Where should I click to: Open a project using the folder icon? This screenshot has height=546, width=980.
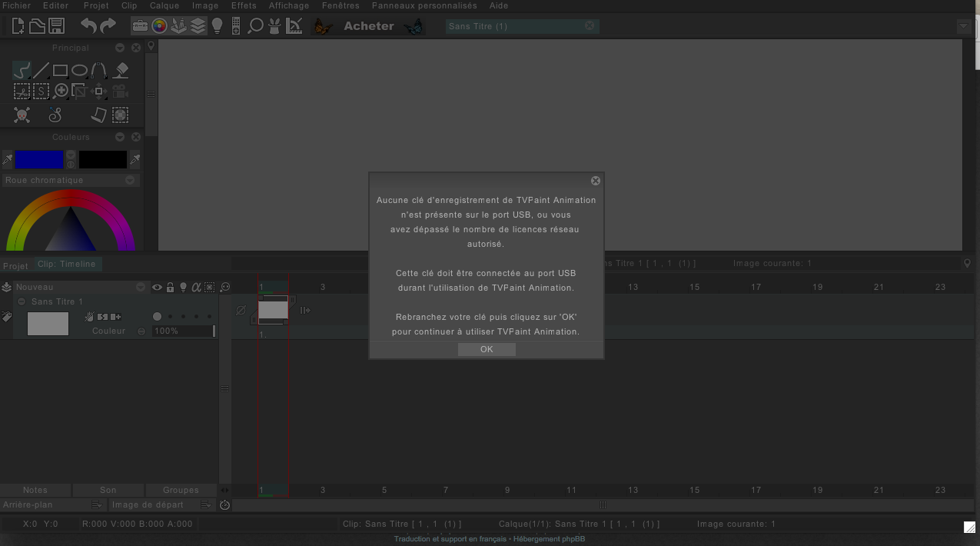point(37,26)
